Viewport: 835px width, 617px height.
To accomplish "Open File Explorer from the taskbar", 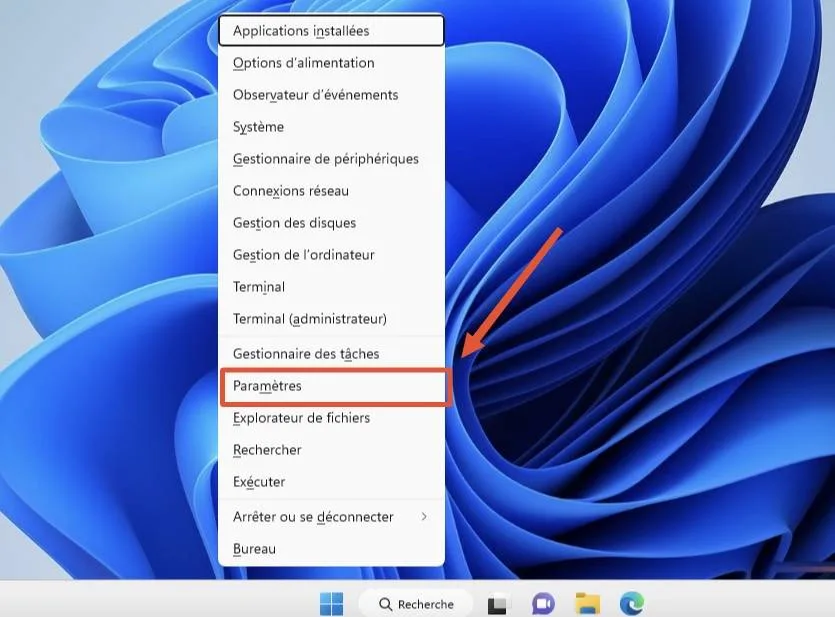I will coord(587,604).
